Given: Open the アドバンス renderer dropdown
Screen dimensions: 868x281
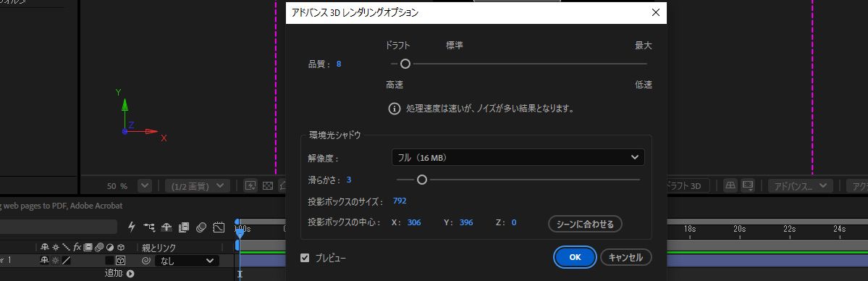Looking at the screenshot, I should click(800, 185).
